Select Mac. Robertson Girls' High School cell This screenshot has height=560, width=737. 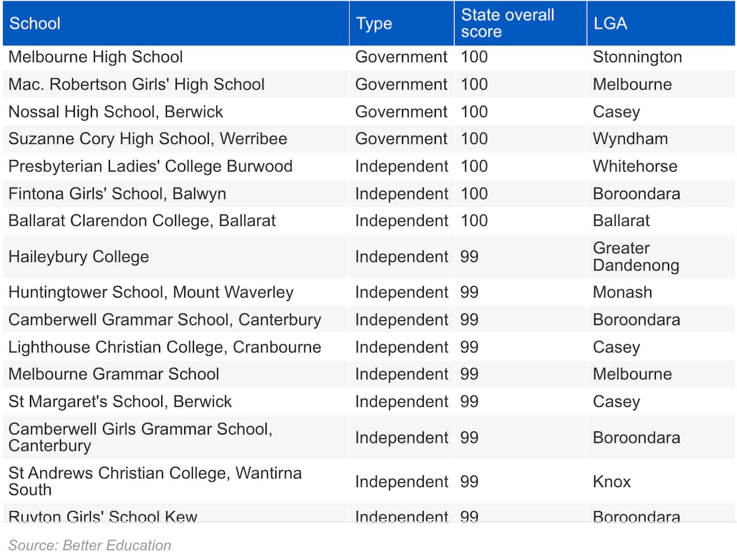(136, 85)
